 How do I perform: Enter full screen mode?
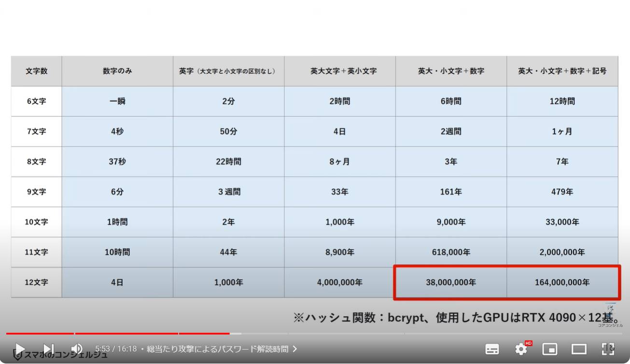[608, 349]
